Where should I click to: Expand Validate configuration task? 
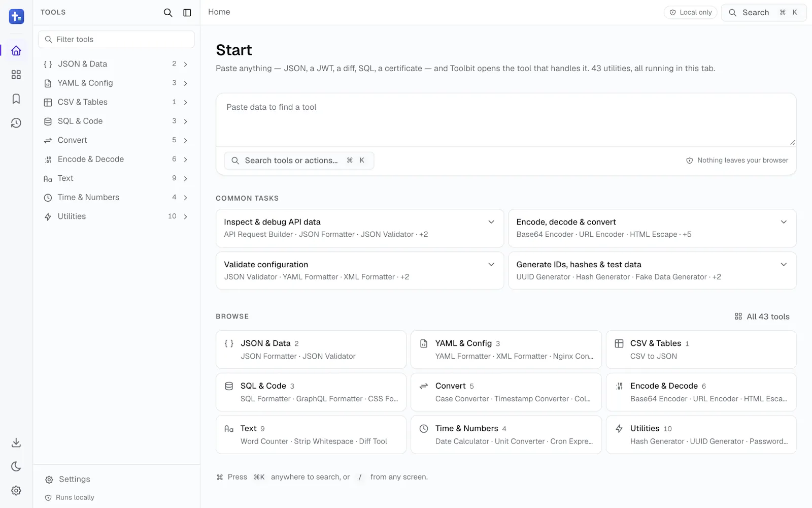coord(360,271)
